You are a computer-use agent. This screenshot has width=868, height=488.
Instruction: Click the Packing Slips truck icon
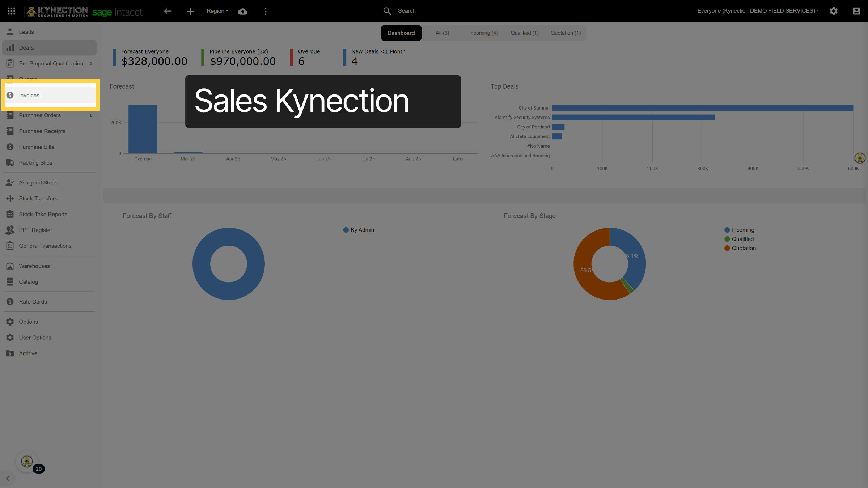tap(10, 163)
